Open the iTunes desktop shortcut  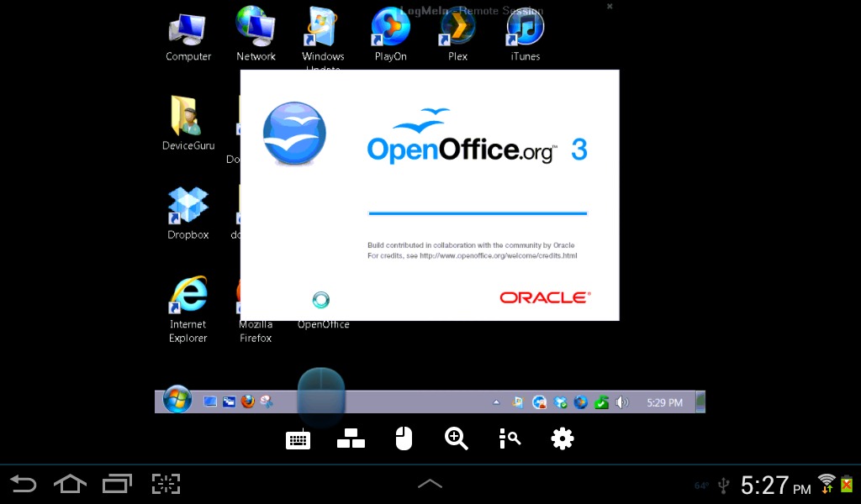tap(525, 35)
